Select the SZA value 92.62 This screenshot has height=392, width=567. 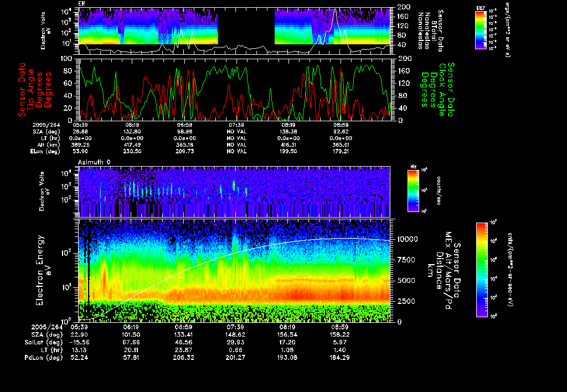(341, 132)
